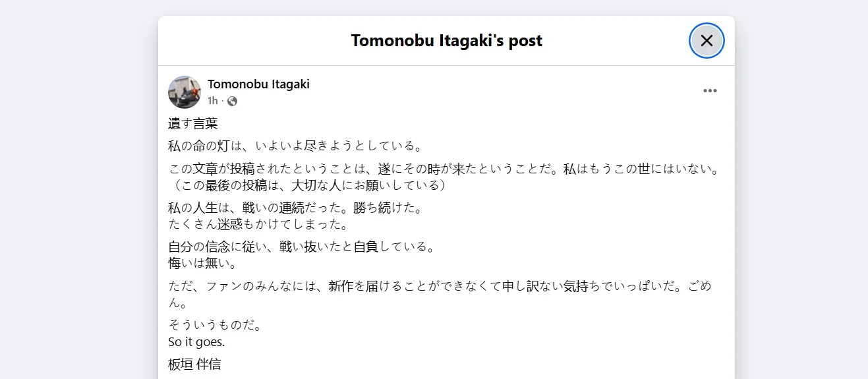Click the Tomonobu Itagaki author name link
The width and height of the screenshot is (868, 379).
coord(258,84)
